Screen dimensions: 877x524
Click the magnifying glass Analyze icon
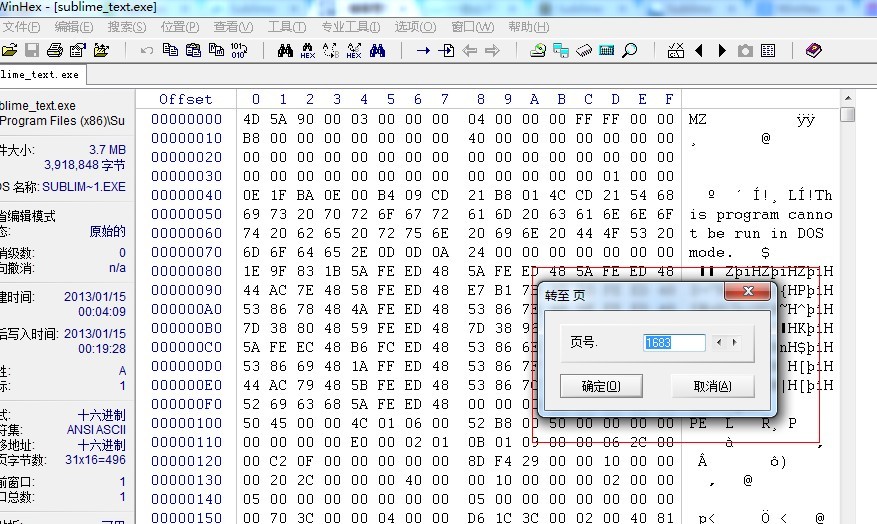(630, 51)
